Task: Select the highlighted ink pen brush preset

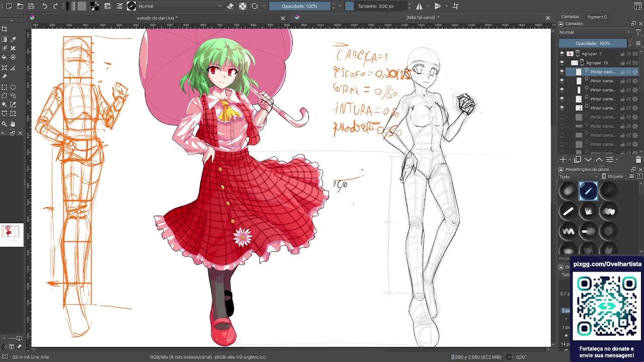Action: 588,191
